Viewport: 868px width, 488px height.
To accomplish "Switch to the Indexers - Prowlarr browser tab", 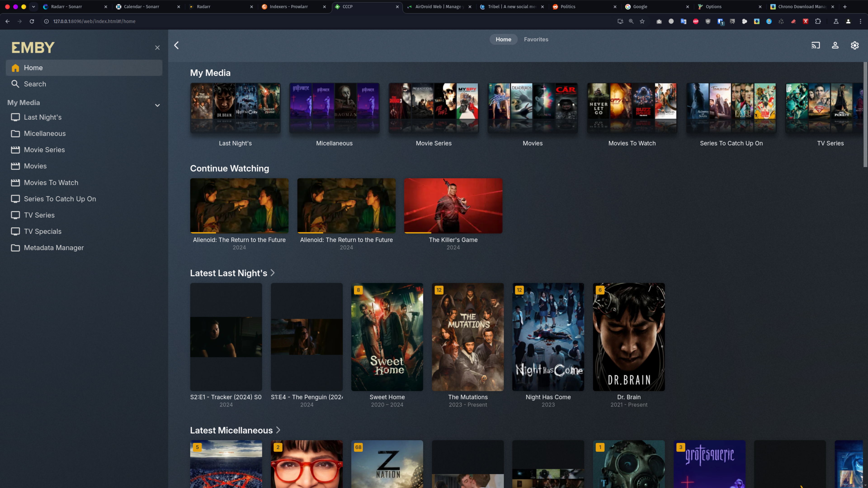I will [288, 6].
